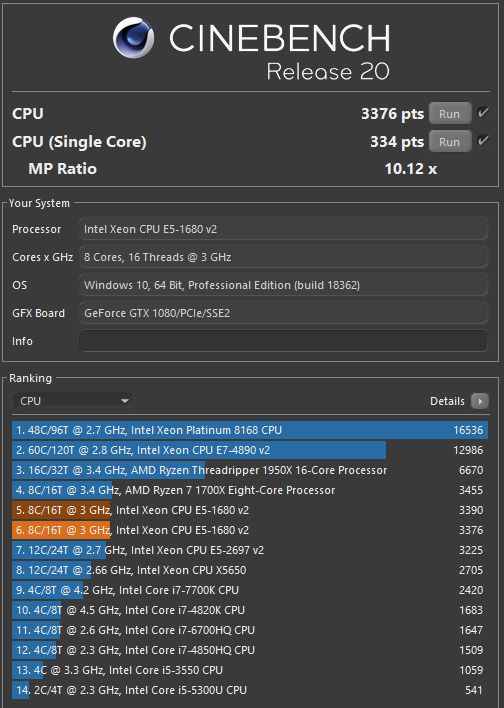Click the Cores x GHz field

(x=283, y=257)
